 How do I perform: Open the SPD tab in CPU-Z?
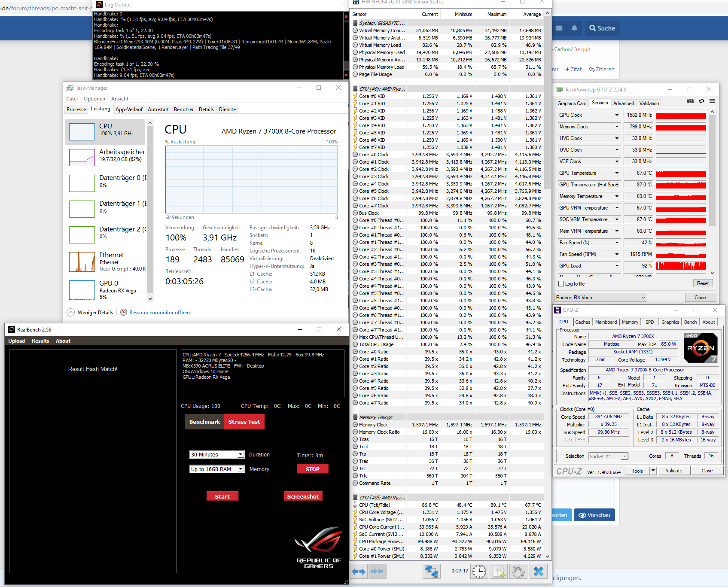[650, 322]
